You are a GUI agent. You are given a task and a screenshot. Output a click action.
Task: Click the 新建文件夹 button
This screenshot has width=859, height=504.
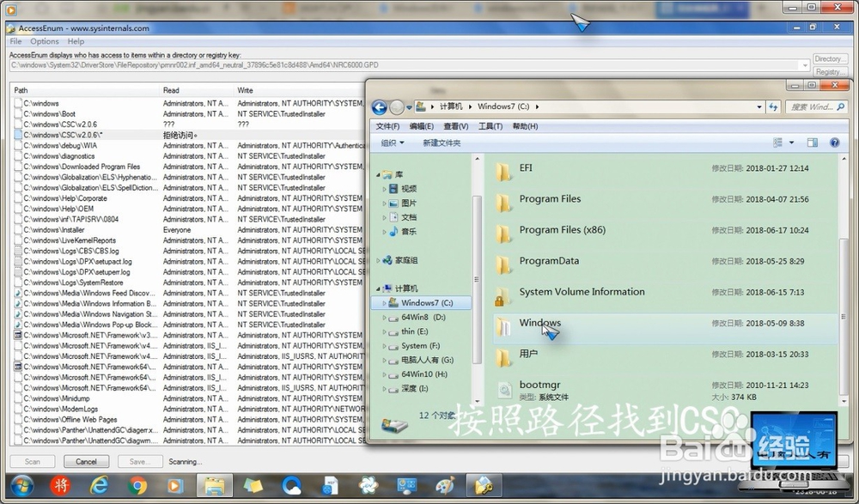(x=442, y=143)
